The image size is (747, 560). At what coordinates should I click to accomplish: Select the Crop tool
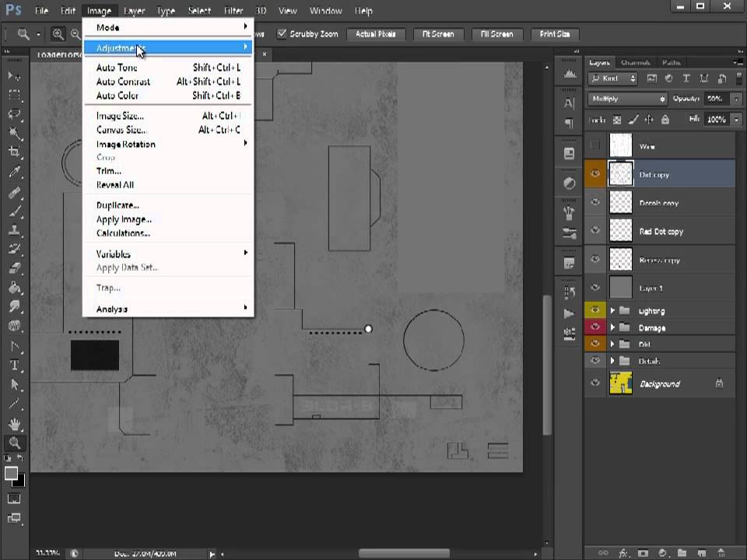[x=14, y=152]
